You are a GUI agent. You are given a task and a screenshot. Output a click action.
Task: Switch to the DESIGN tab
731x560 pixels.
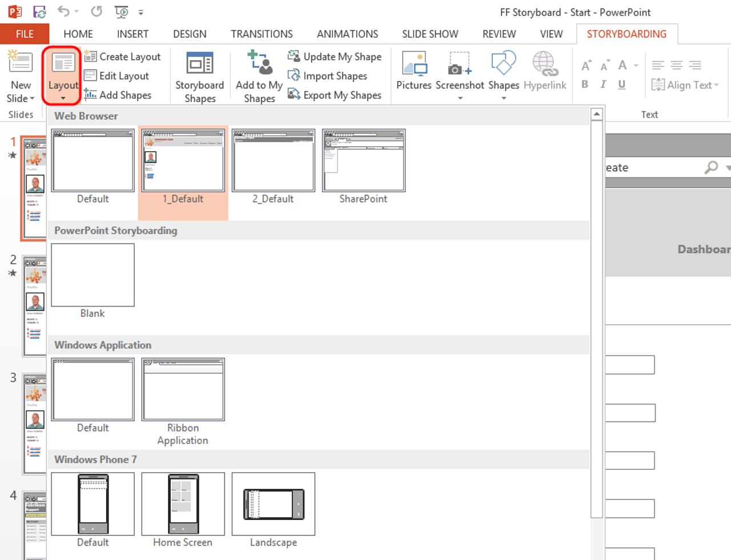tap(190, 34)
